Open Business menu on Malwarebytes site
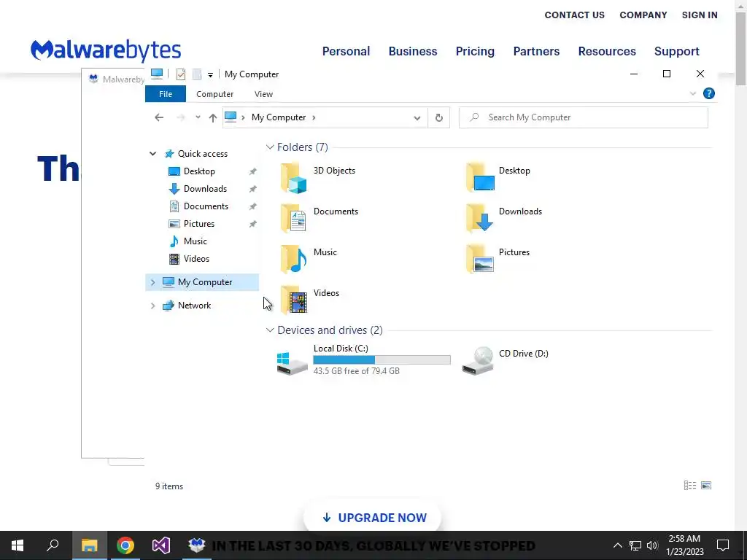Screen dimensions: 747x560 [413, 51]
